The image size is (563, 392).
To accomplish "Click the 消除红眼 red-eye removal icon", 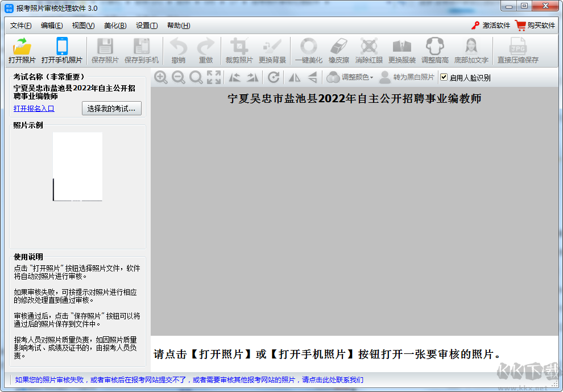I will click(370, 50).
